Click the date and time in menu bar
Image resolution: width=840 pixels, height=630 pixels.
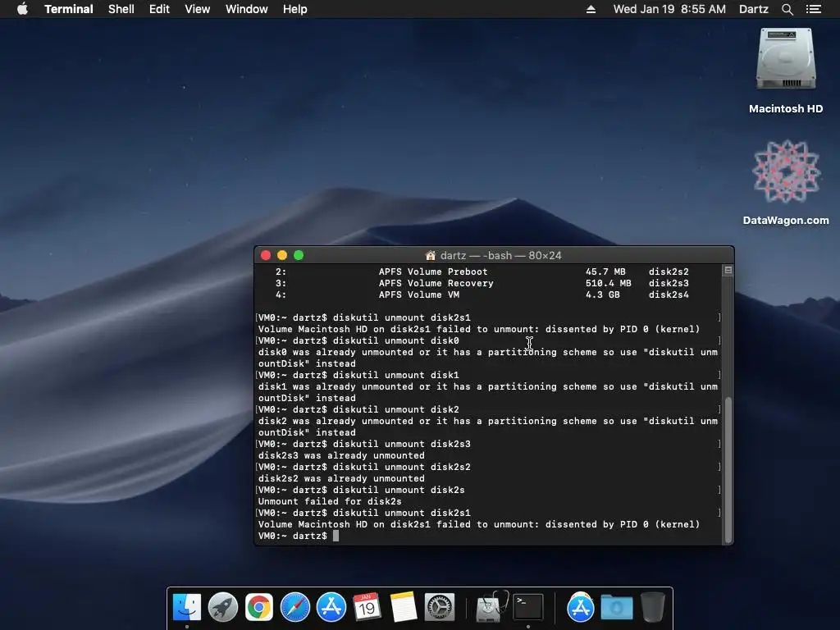click(669, 9)
